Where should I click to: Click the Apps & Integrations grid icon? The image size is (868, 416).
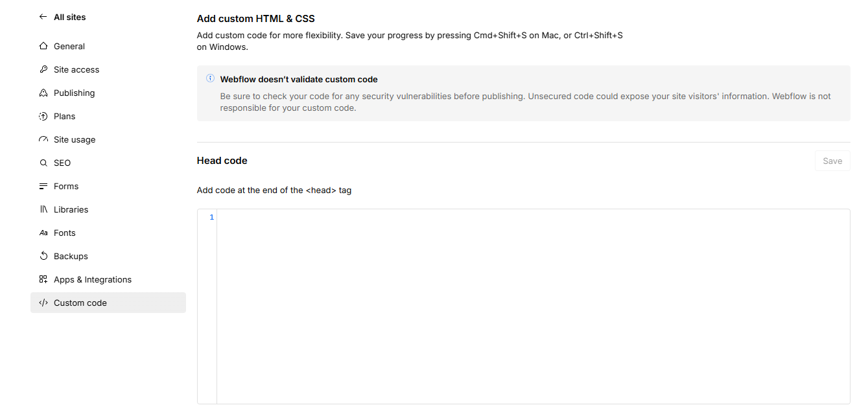(43, 279)
